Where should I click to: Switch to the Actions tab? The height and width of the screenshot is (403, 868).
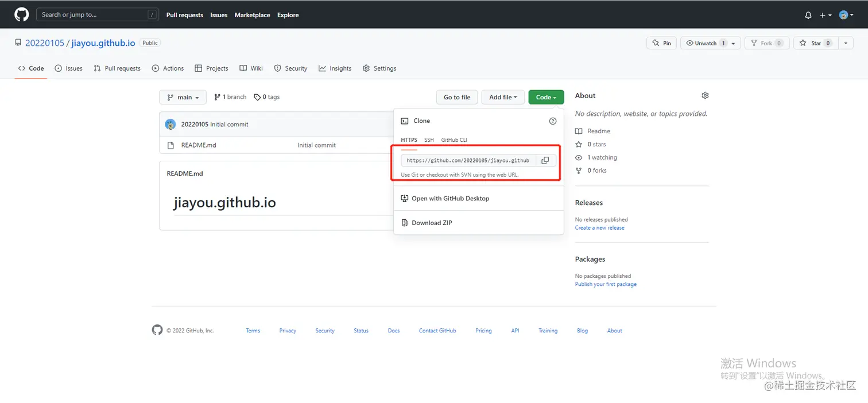coord(168,68)
